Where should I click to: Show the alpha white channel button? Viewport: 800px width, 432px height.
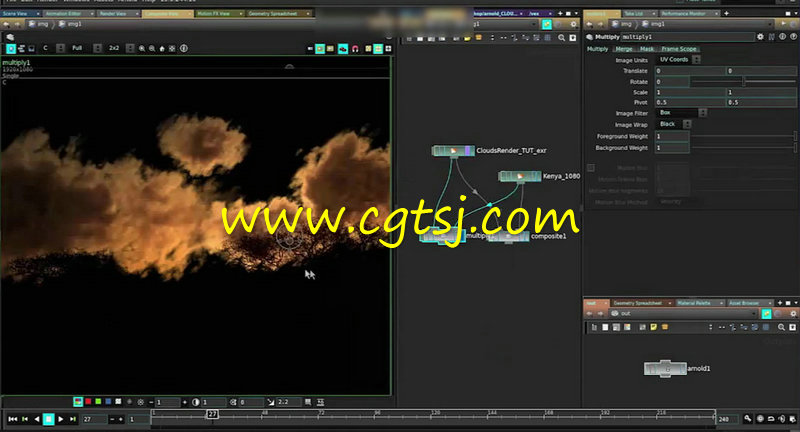(x=118, y=402)
